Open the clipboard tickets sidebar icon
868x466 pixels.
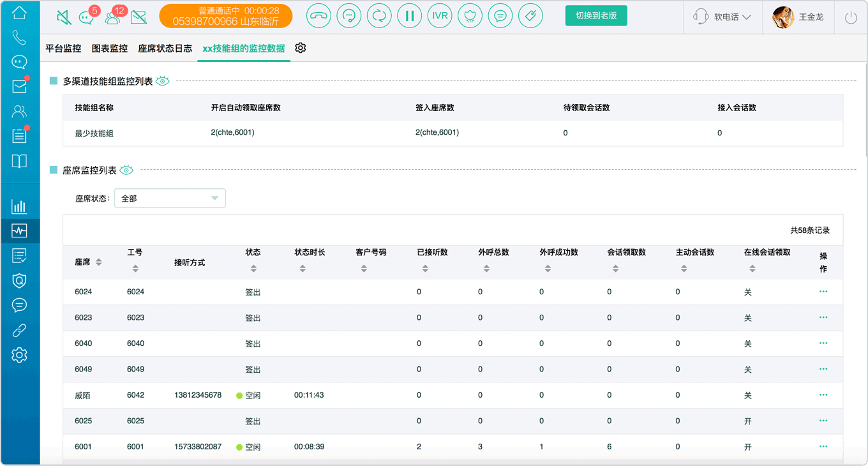click(x=20, y=135)
